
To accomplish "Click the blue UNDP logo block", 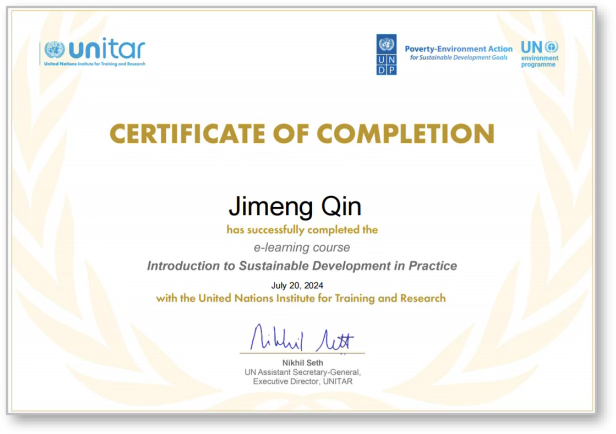I will click(x=386, y=54).
